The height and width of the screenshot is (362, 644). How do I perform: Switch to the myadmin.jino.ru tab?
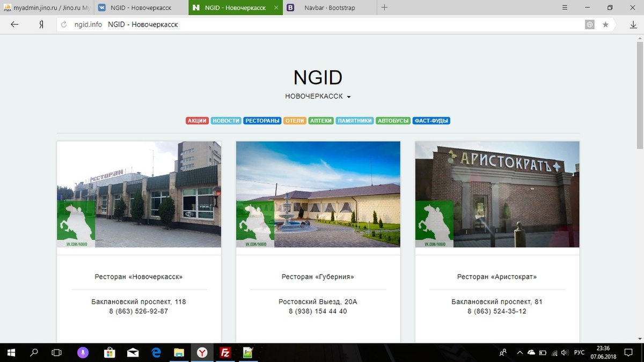click(x=47, y=8)
